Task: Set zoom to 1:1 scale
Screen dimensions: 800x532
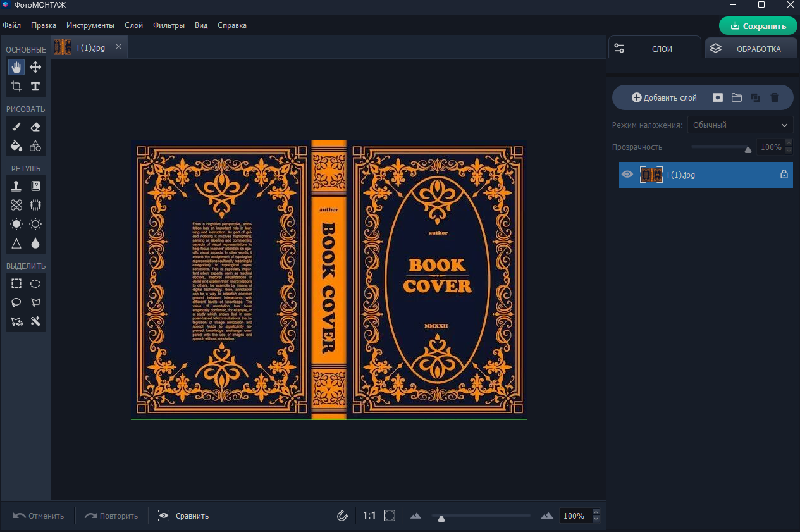Action: point(369,516)
